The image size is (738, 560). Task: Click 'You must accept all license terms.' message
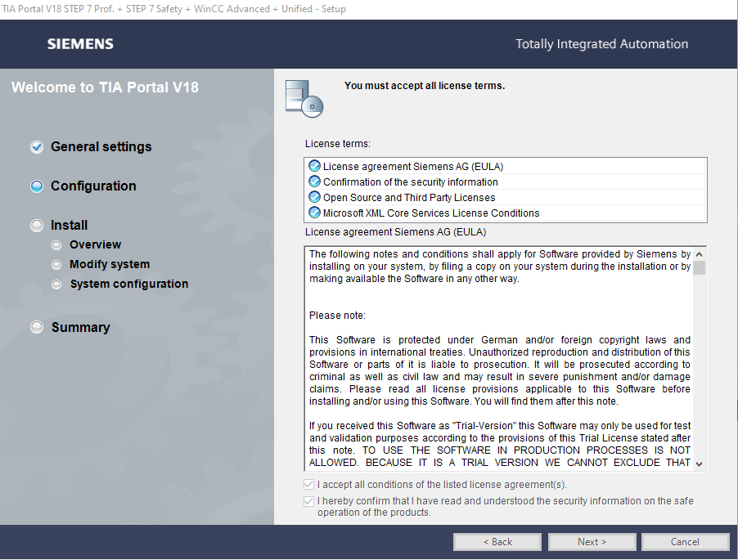425,86
